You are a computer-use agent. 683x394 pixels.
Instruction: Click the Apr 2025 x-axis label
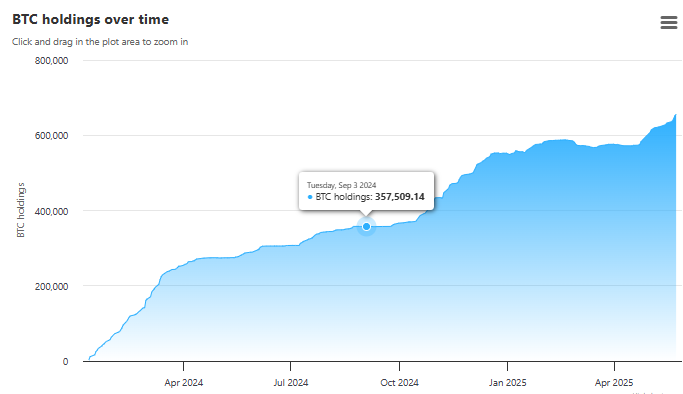point(614,383)
